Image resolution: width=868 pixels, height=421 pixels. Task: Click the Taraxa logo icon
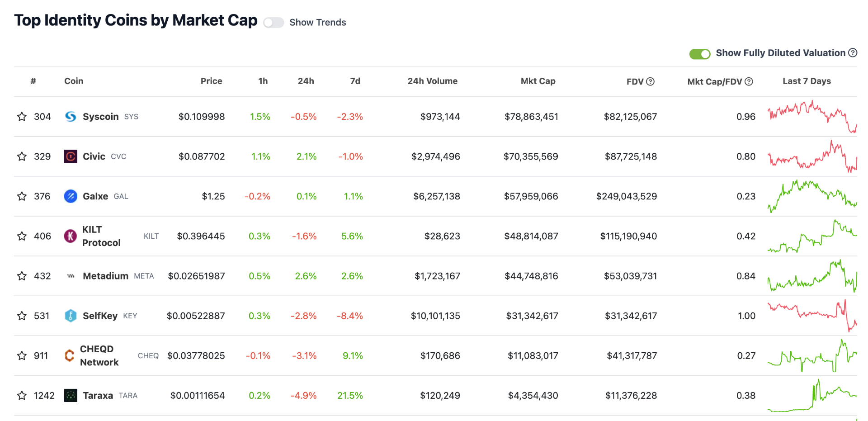point(71,395)
